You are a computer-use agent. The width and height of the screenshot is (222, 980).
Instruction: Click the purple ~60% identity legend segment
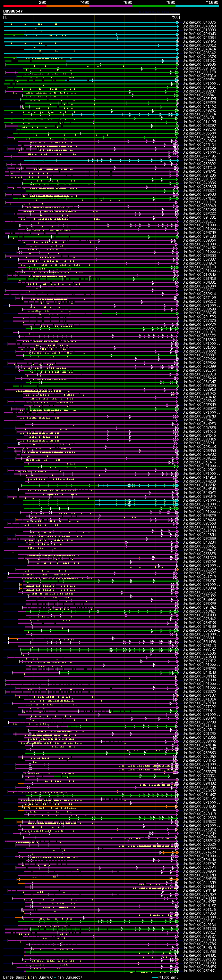point(111,7)
